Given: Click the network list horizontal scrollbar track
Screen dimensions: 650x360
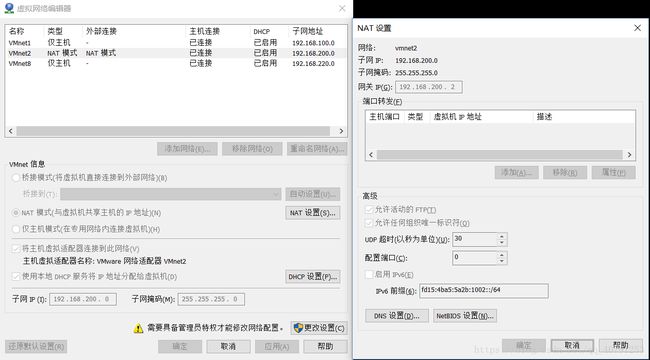Looking at the screenshot, I should [x=173, y=131].
